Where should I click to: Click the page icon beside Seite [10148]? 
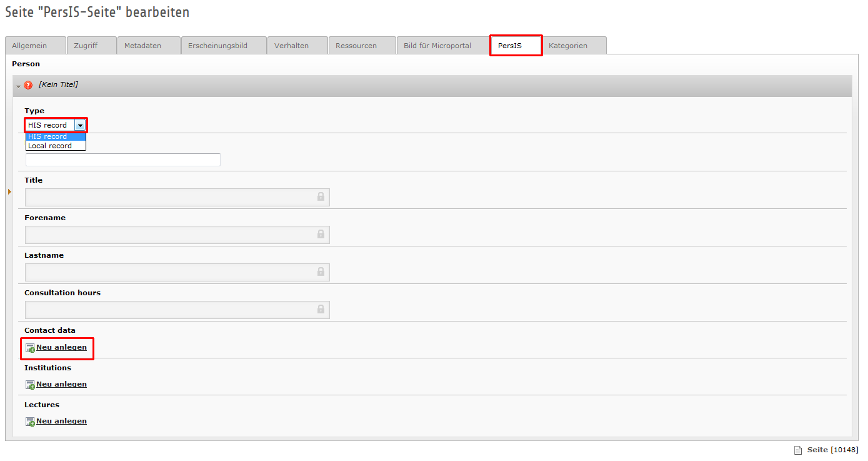click(797, 450)
